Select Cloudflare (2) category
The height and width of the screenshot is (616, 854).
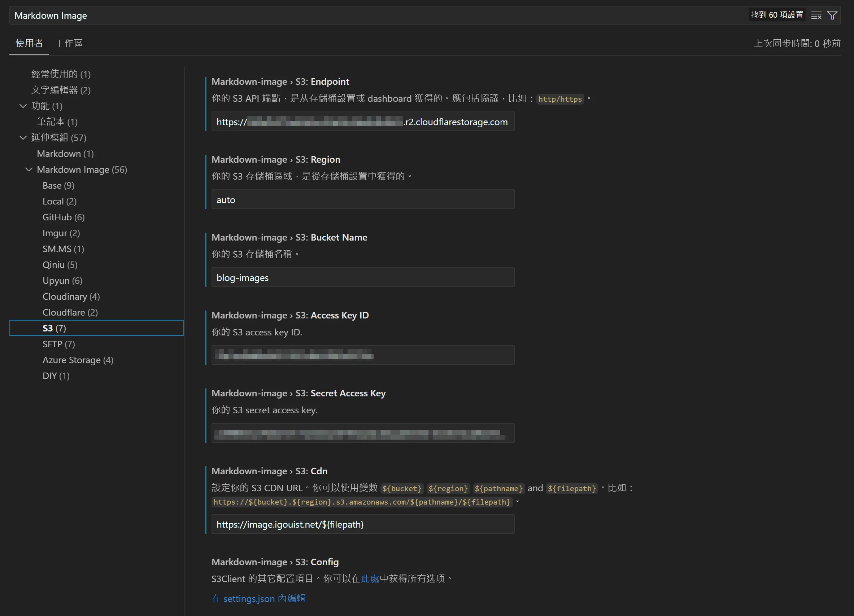tap(70, 312)
